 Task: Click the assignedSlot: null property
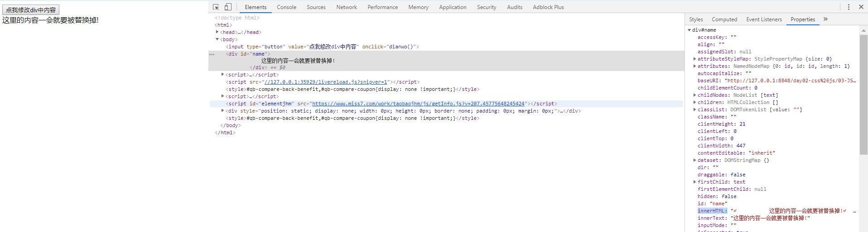click(724, 52)
